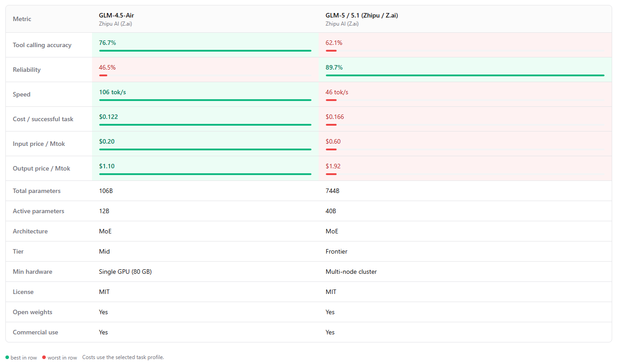Click the red 'worst in row' legend dot
This screenshot has height=364, width=618.
coord(44,357)
